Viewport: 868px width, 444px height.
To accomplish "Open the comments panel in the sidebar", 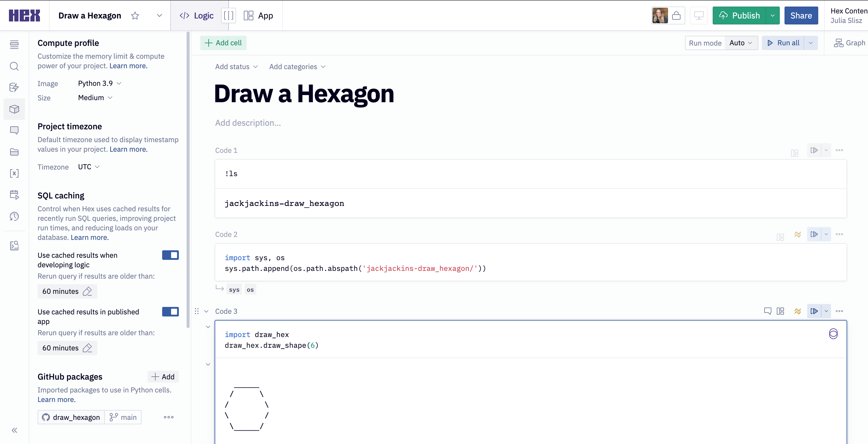I will (15, 130).
